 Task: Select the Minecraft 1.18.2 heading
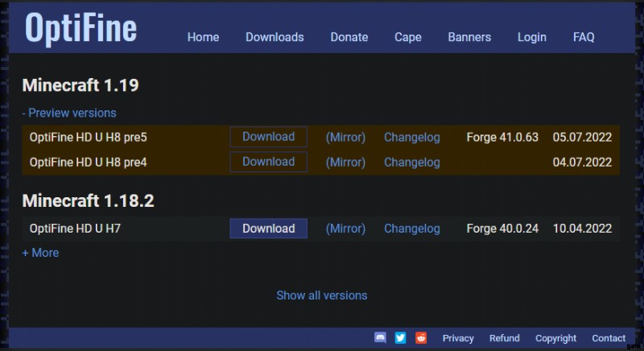(x=89, y=200)
